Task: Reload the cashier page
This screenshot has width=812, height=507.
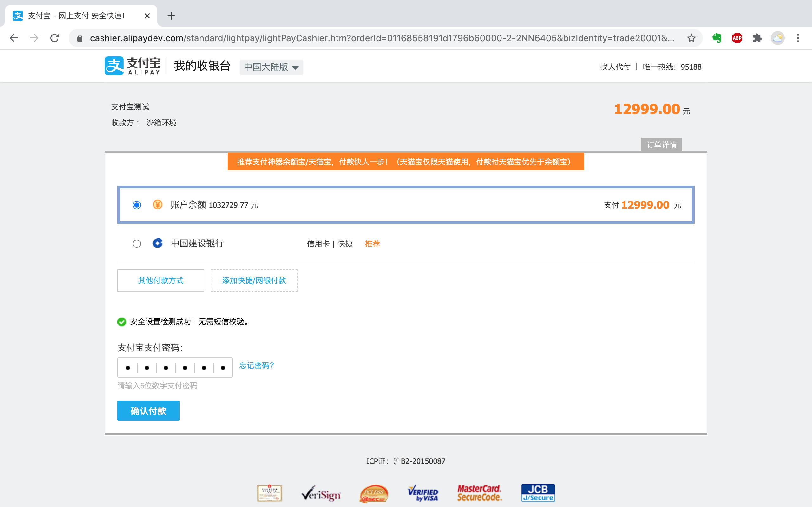Action: tap(55, 38)
